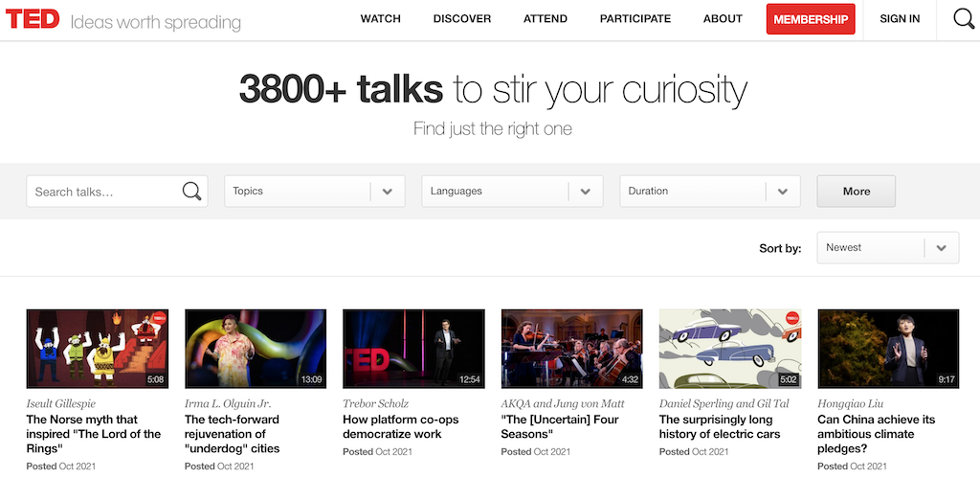Open electric cars talk thumbnail

click(730, 349)
